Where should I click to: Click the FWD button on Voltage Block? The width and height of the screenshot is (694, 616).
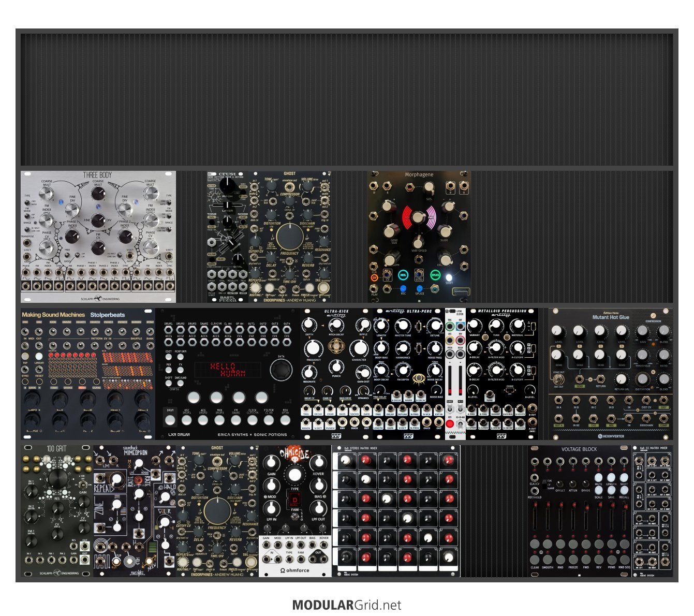pos(586,560)
